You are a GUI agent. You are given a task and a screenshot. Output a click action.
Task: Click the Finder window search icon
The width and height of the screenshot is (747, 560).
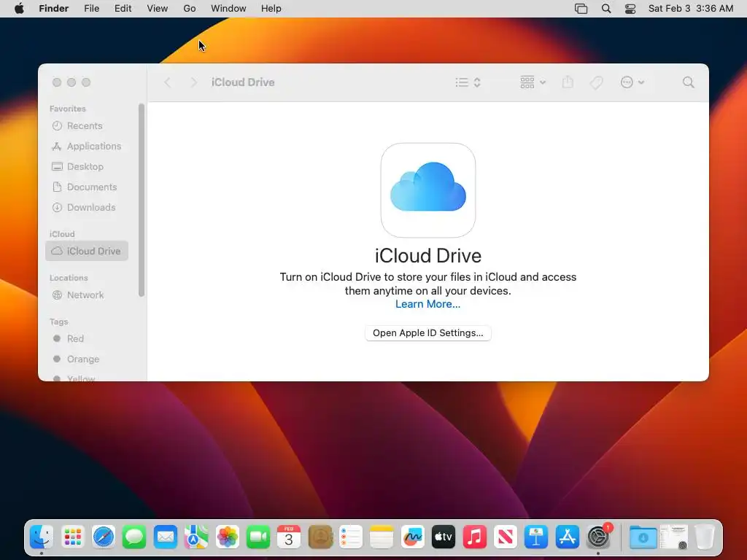coord(689,82)
